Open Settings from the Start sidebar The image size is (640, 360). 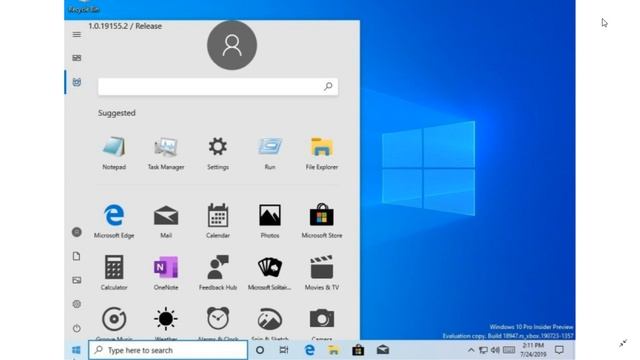[x=77, y=304]
